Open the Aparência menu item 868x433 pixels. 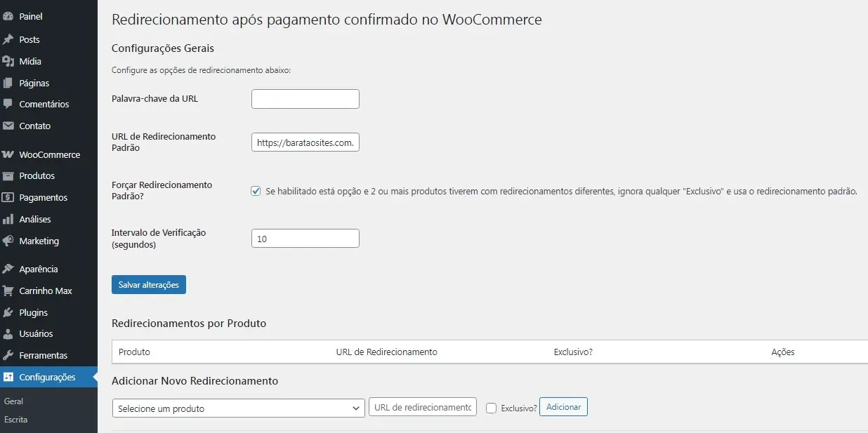click(x=39, y=269)
